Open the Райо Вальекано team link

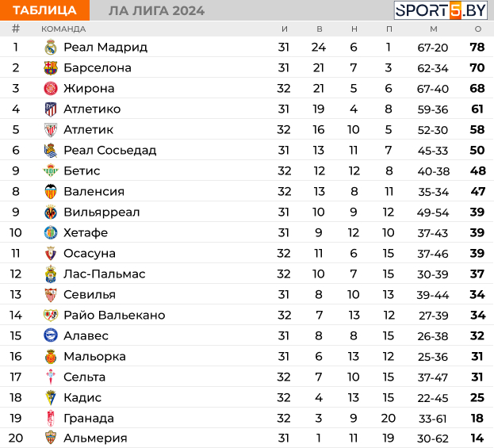[x=114, y=316]
